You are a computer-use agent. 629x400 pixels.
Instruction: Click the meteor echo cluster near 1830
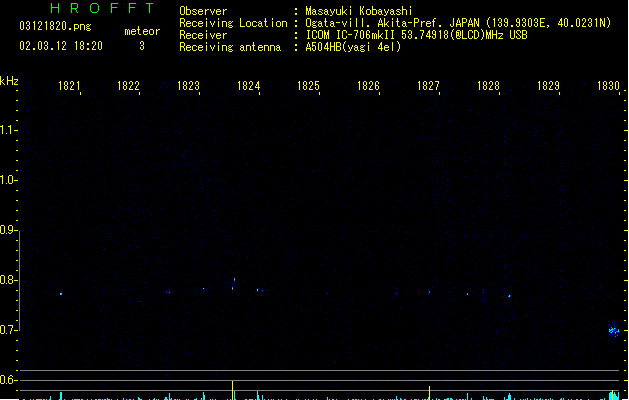[x=614, y=330]
